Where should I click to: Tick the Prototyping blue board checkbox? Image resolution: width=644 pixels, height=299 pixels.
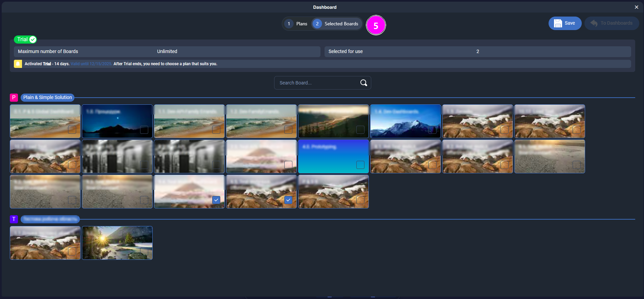360,165
